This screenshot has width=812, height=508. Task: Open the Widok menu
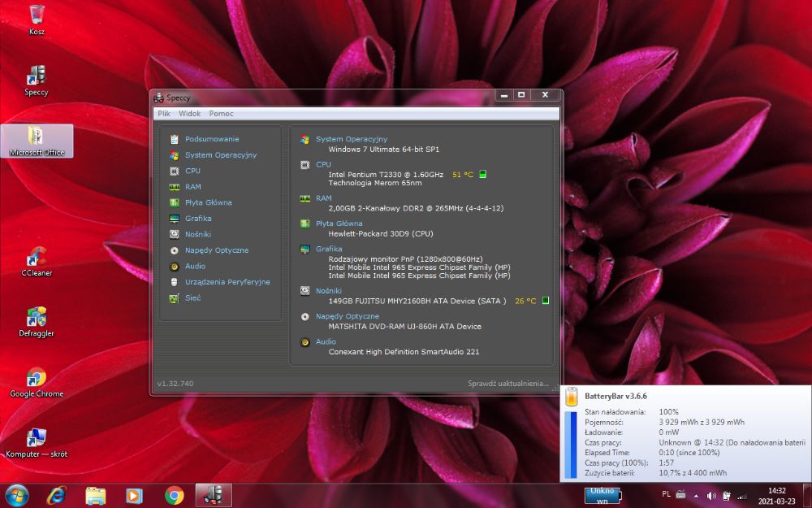[x=189, y=114]
